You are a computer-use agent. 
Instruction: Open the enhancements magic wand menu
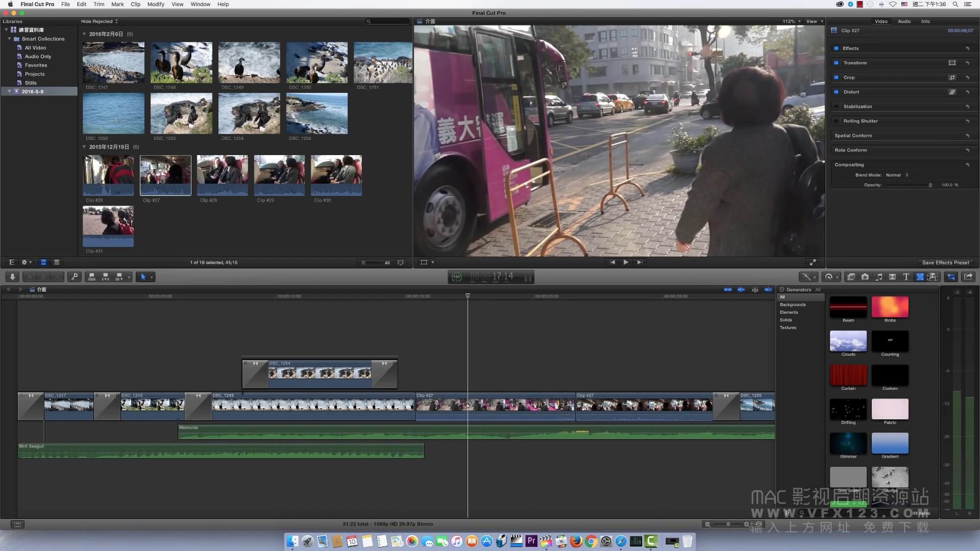coord(808,277)
